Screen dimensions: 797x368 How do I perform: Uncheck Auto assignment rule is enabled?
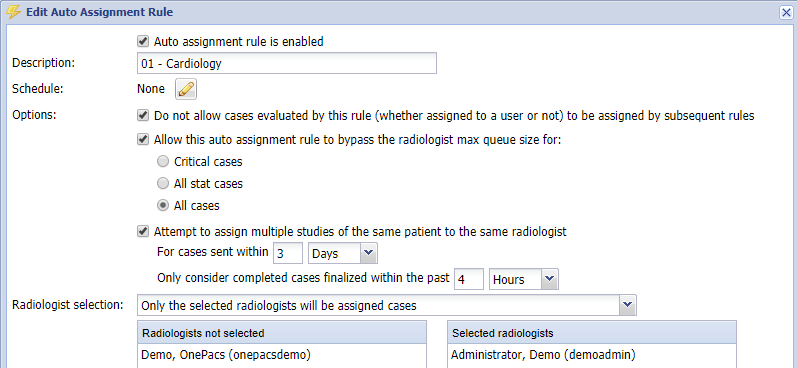coord(143,41)
